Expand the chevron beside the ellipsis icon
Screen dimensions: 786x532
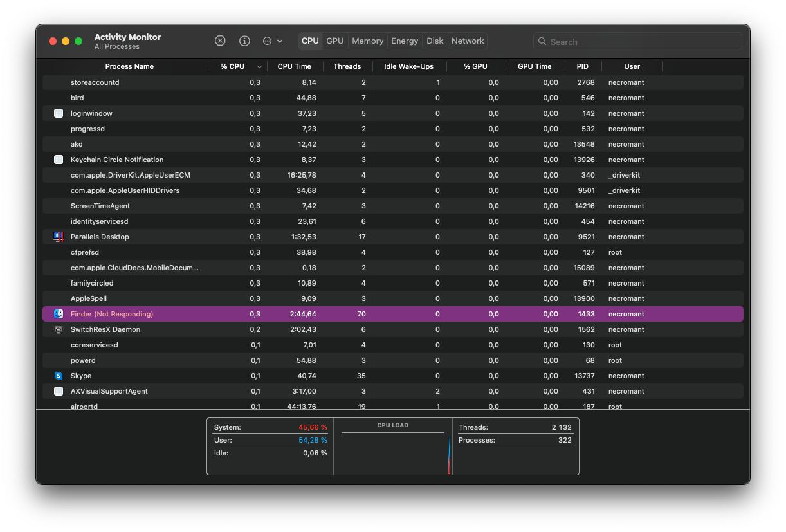[x=280, y=41]
